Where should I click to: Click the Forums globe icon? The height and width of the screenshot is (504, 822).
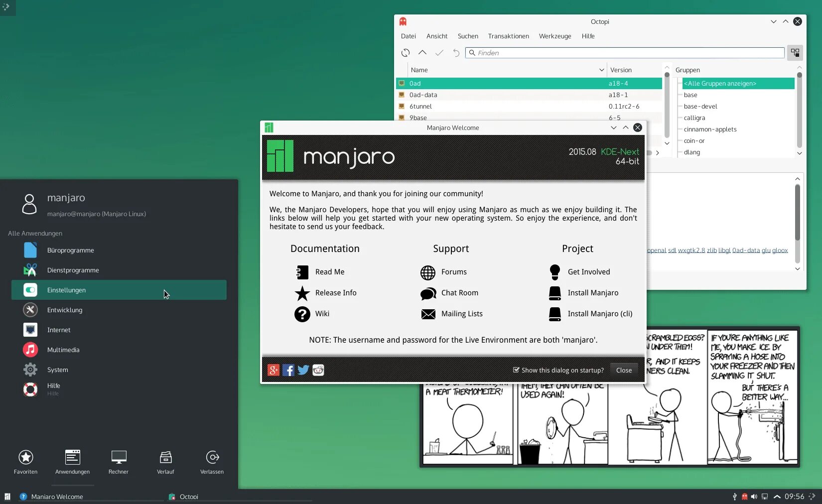pyautogui.click(x=428, y=272)
